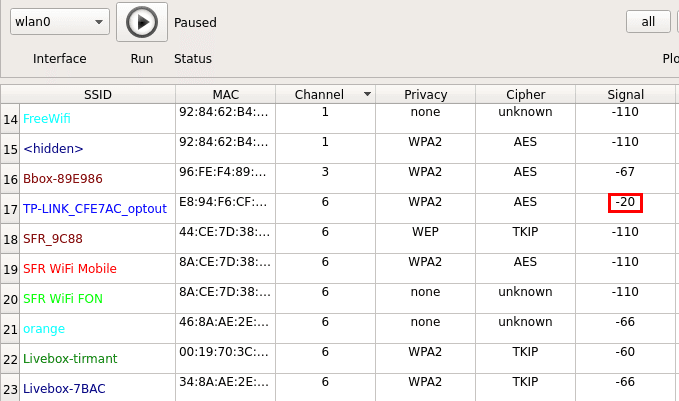
Task: Select the FreeWifi SSID entry
Action: tap(47, 119)
